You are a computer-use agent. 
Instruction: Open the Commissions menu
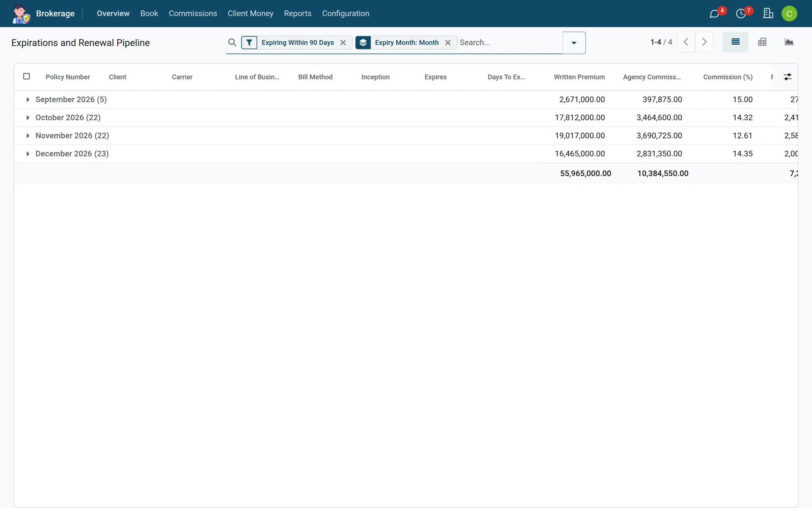(193, 14)
